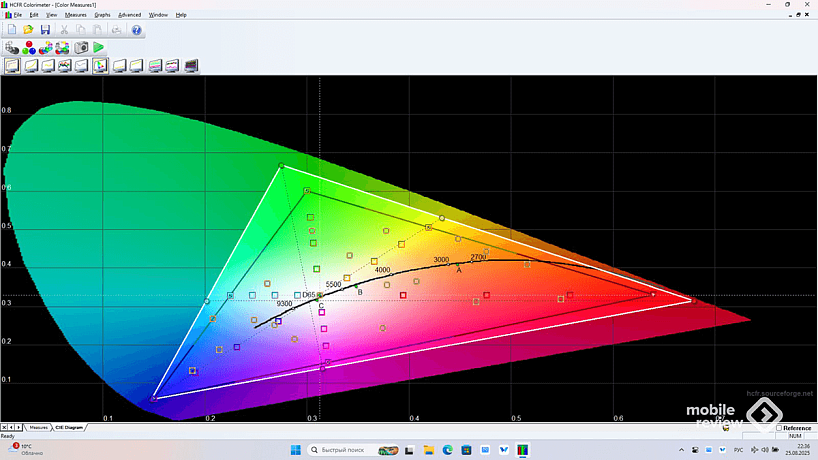Image resolution: width=818 pixels, height=460 pixels.
Task: Click the Print toolbar icon
Action: [116, 30]
